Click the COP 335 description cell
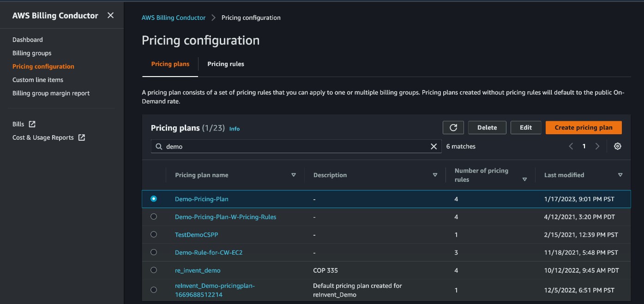Viewport: 644px width, 304px height. (x=326, y=270)
